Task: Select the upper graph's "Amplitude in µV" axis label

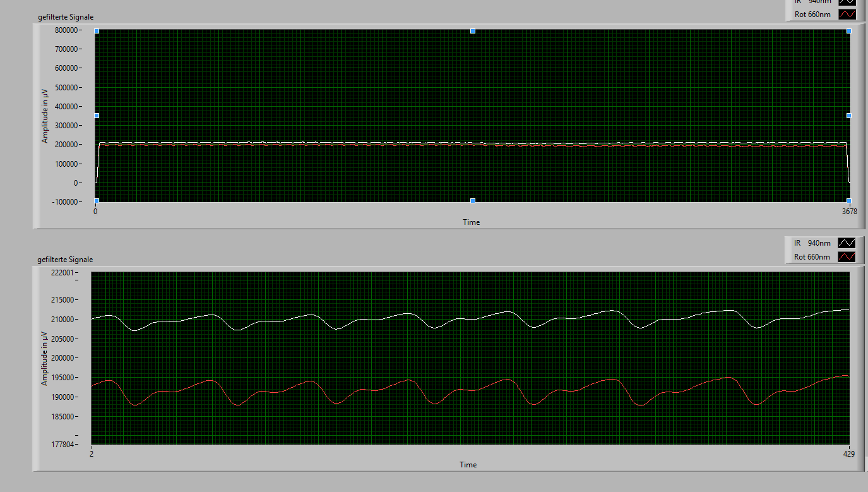Action: point(45,115)
